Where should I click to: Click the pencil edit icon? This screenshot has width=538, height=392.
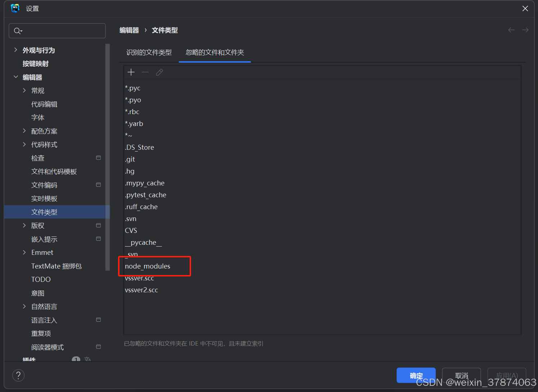click(159, 72)
